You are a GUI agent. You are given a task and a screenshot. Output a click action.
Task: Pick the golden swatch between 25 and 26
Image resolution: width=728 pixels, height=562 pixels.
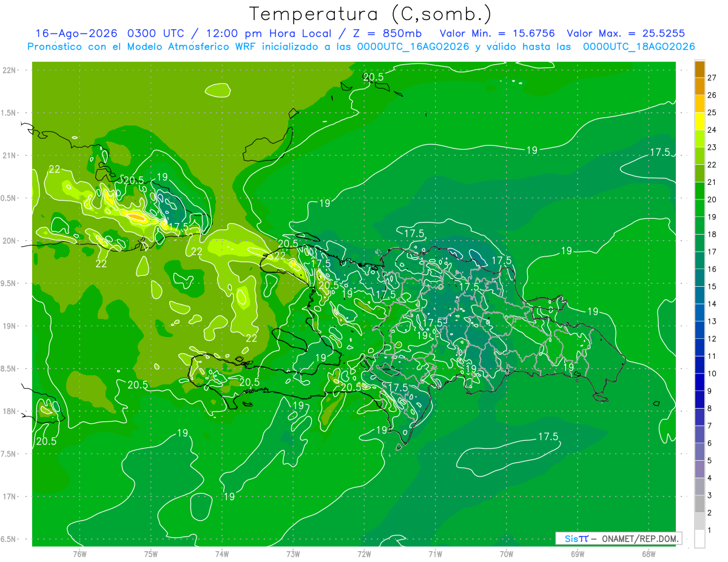pyautogui.click(x=699, y=104)
